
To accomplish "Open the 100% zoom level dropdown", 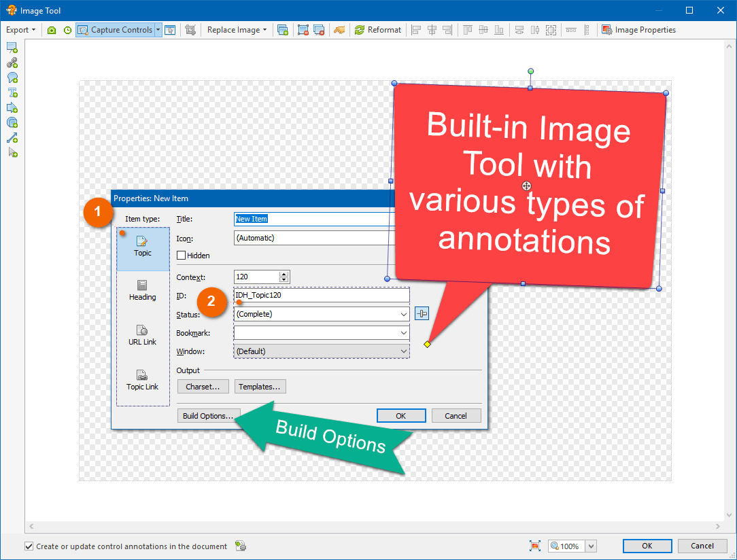I will pos(590,546).
